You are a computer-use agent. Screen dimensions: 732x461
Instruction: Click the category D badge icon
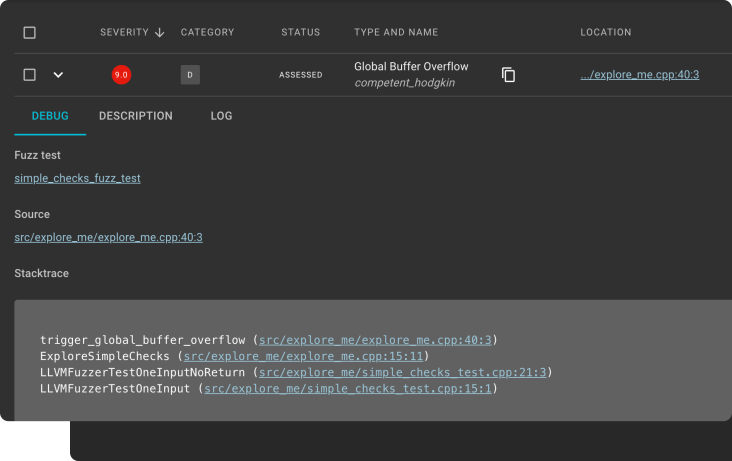(189, 75)
